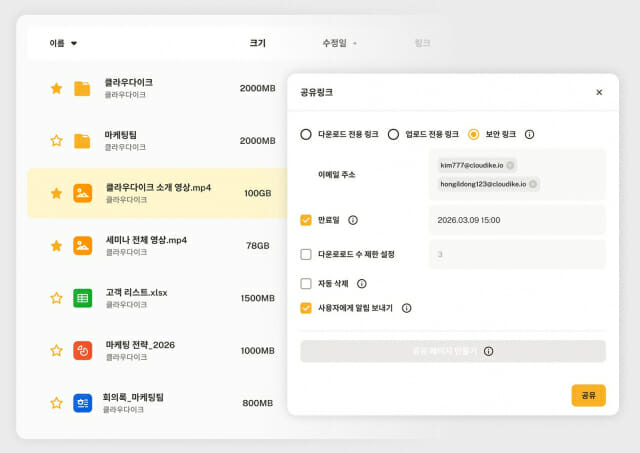This screenshot has height=453, width=640.
Task: Toggle star on 세미나 전체 영상.mp4
Action: 56,246
